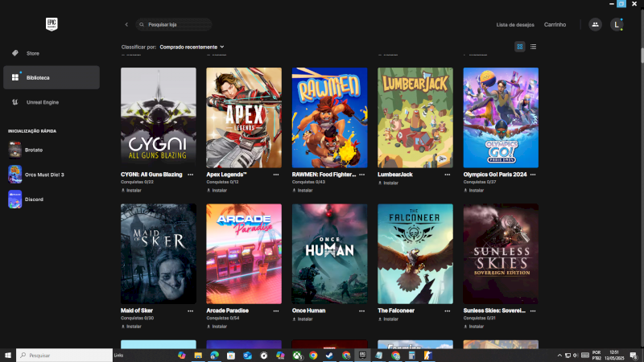Open Windows Start menu
The height and width of the screenshot is (362, 644).
[8, 355]
